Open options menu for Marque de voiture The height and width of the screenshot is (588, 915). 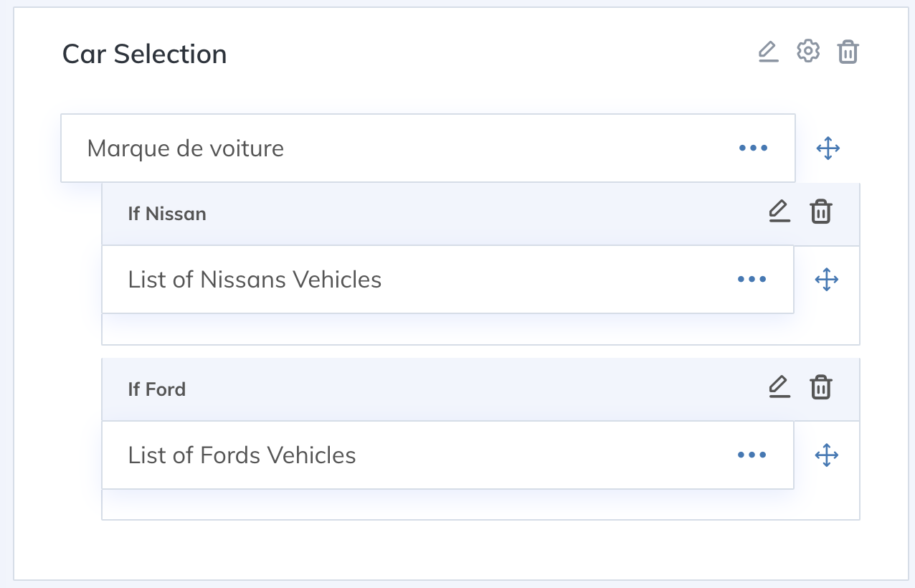[753, 148]
